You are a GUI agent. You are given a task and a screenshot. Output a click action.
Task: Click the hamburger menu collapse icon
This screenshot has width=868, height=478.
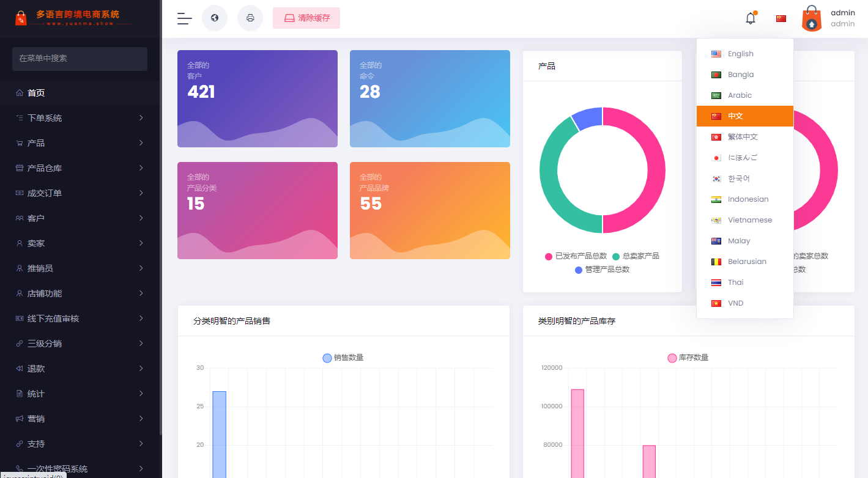(x=184, y=18)
